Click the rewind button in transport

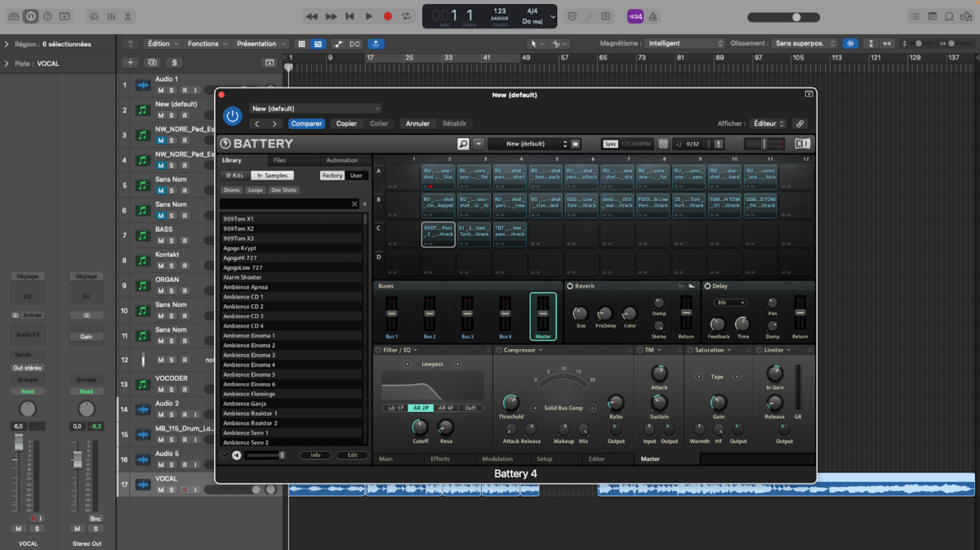click(312, 16)
